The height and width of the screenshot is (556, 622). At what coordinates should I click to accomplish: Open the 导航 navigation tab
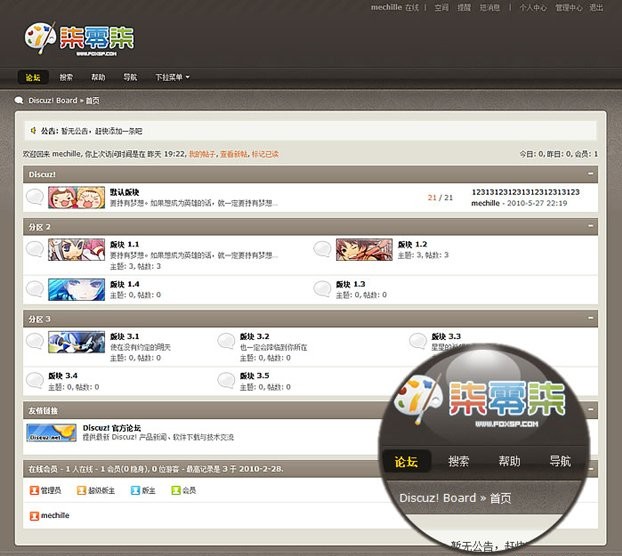[130, 77]
